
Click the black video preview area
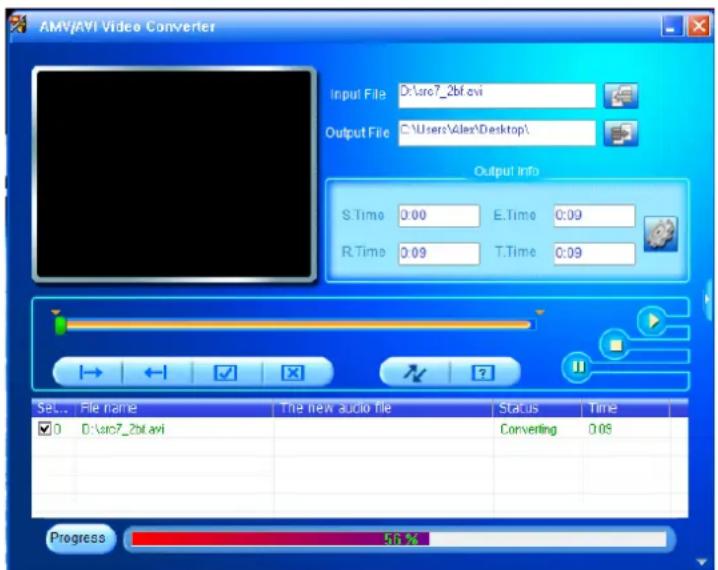tap(174, 174)
